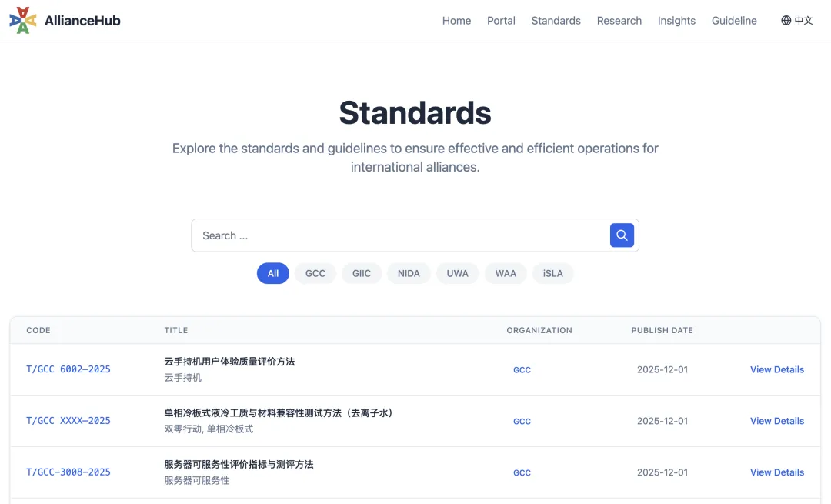Viewport: 831px width, 504px height.
Task: Open standard code T/GCC-3008-2025
Action: [x=68, y=472]
